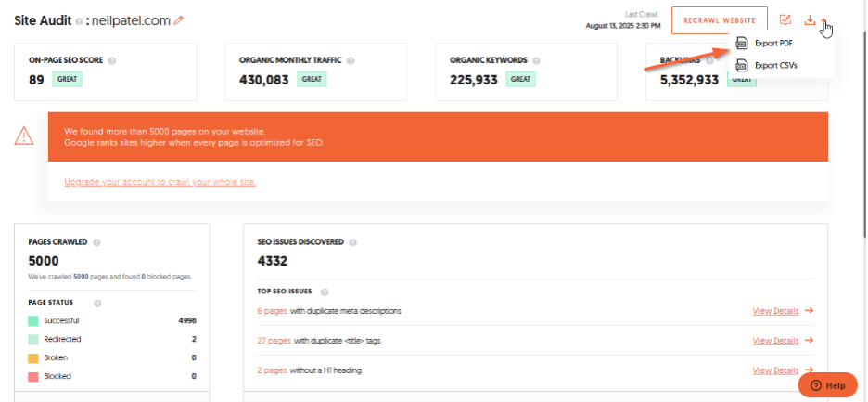Click the Last Crawl date August 13, 2025
868x402 pixels.
click(x=623, y=25)
